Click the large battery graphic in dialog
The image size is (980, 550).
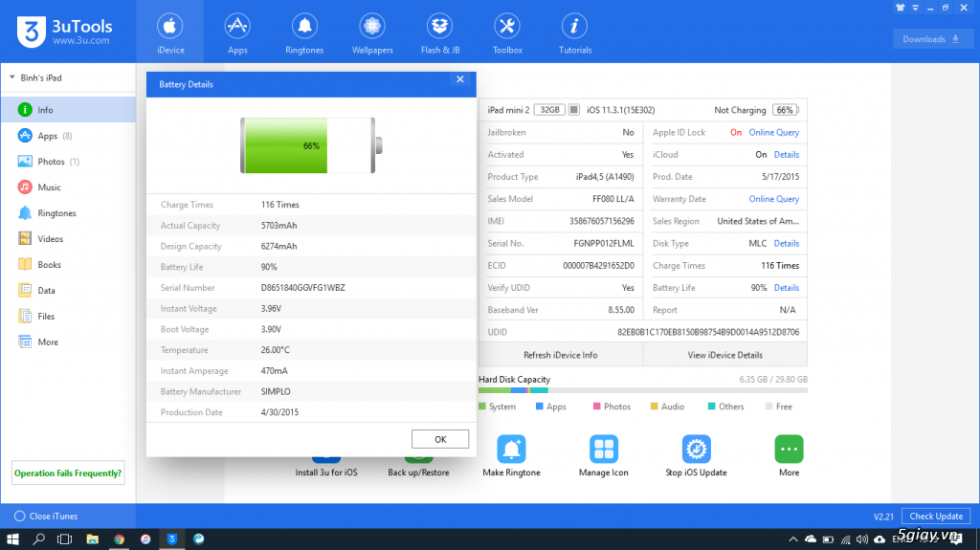point(311,145)
